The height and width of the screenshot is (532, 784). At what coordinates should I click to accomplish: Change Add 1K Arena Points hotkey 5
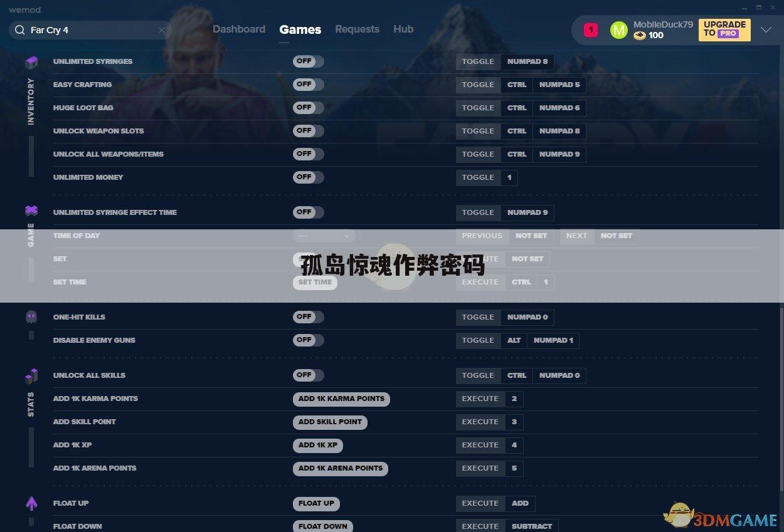(514, 468)
